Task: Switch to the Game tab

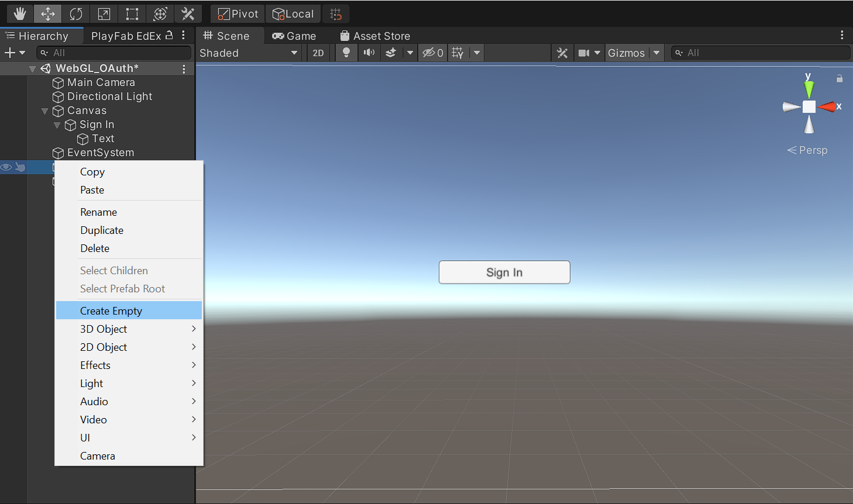Action: pos(294,36)
